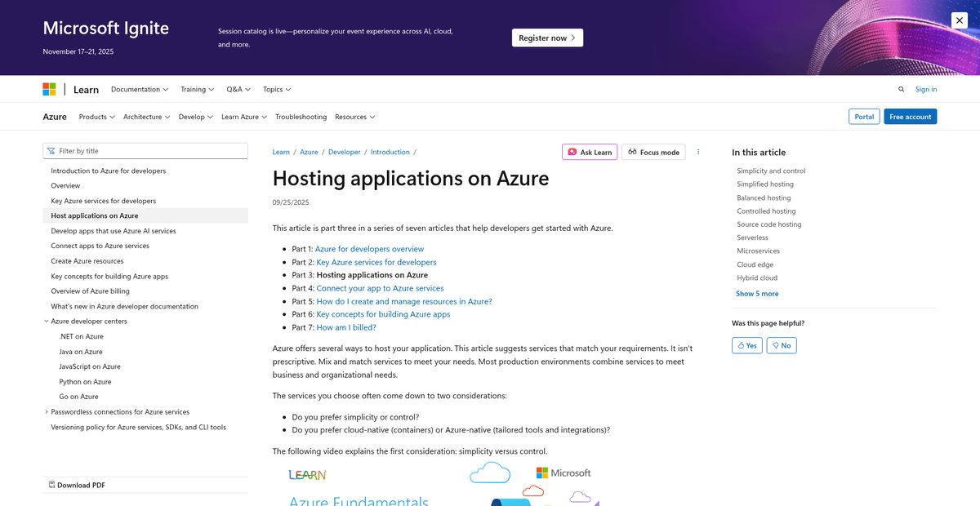Screen dimensions: 980x506
Task: Open the Documentation dropdown menu
Action: (x=140, y=89)
